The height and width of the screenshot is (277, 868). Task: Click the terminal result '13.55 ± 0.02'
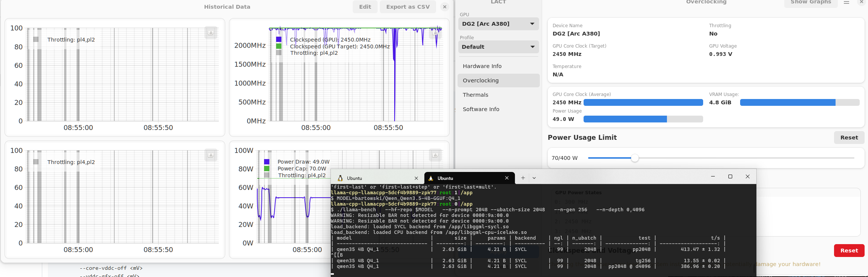(702, 261)
